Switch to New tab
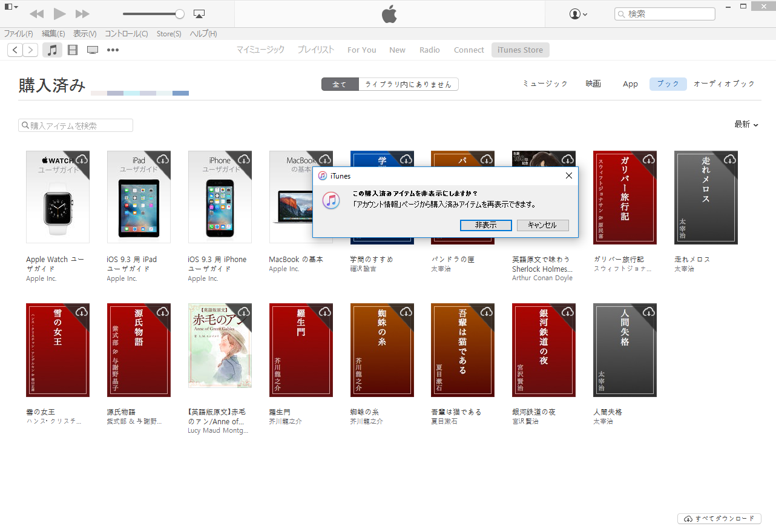 (x=397, y=50)
